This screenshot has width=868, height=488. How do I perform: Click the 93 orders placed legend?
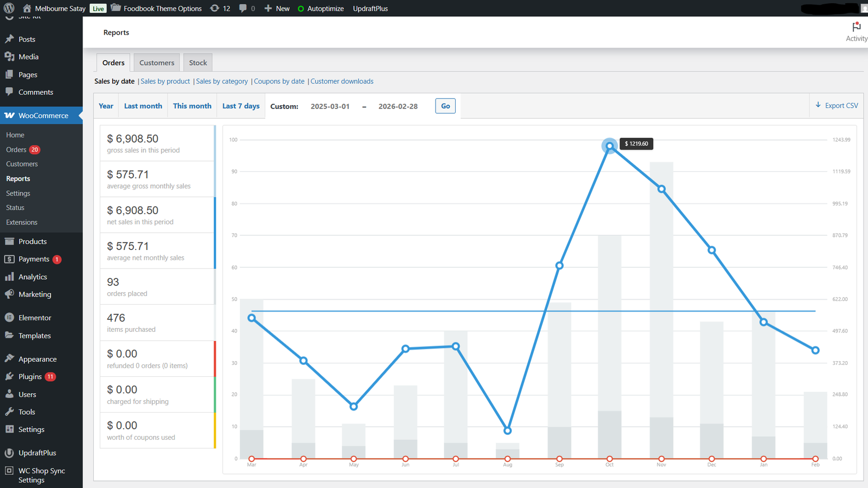(158, 286)
